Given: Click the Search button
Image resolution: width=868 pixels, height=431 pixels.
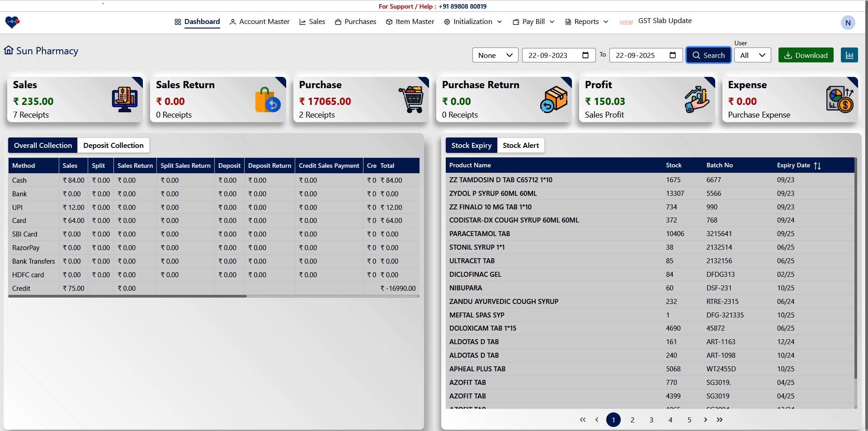Looking at the screenshot, I should point(708,55).
